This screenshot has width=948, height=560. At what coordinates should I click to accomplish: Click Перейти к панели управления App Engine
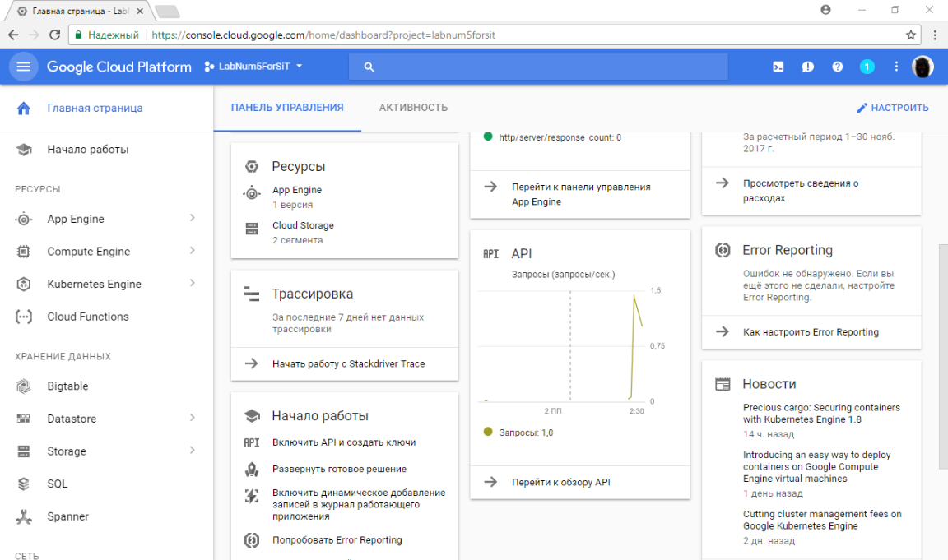(580, 195)
